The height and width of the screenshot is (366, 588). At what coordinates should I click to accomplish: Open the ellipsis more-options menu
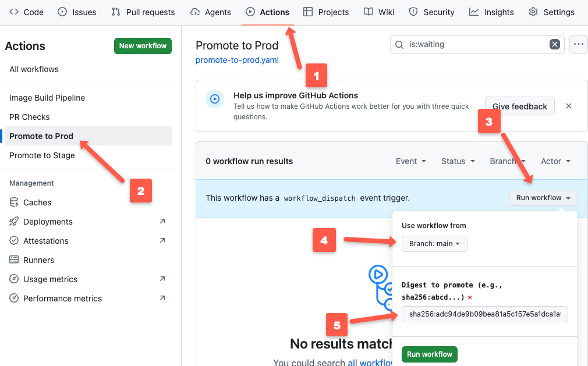578,44
